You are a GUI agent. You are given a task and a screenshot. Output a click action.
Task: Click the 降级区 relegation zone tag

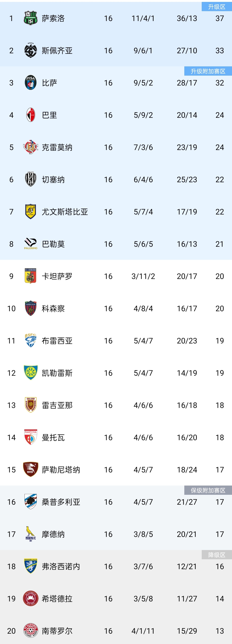click(x=217, y=555)
